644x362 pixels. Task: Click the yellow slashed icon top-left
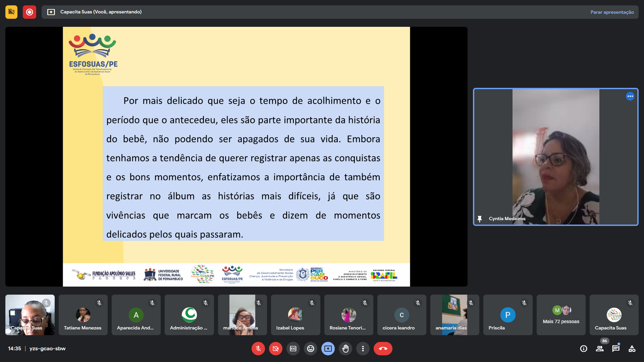tap(11, 12)
